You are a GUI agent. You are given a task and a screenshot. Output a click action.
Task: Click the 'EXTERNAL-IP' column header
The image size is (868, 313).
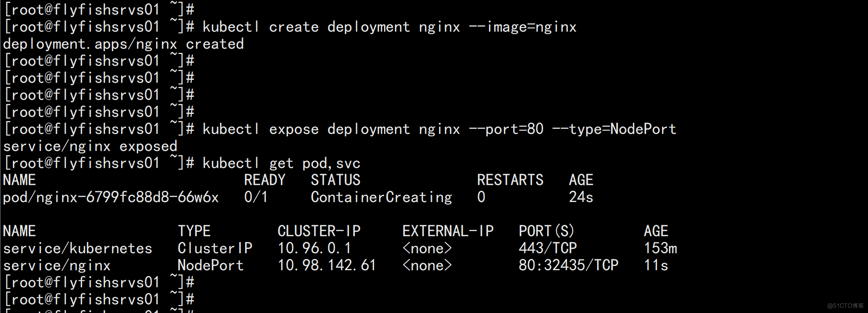(x=448, y=232)
